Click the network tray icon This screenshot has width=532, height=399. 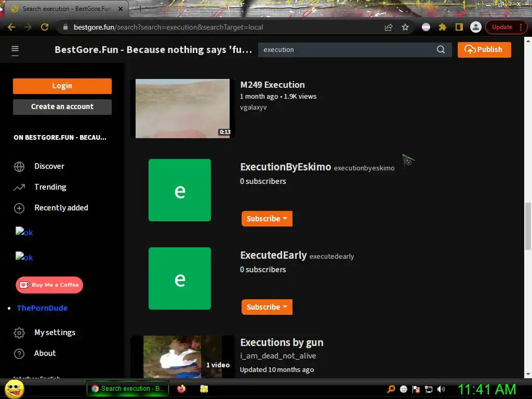(x=429, y=389)
